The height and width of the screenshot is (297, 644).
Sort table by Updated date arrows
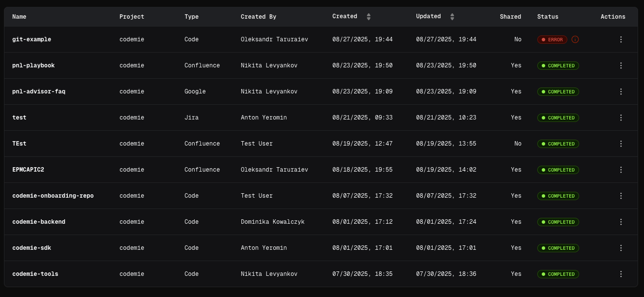click(452, 17)
